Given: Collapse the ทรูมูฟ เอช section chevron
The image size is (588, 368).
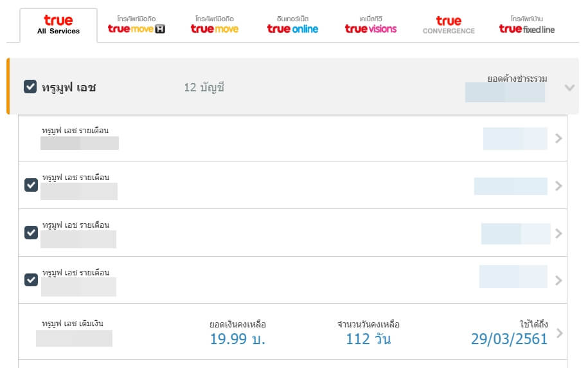Looking at the screenshot, I should point(569,87).
